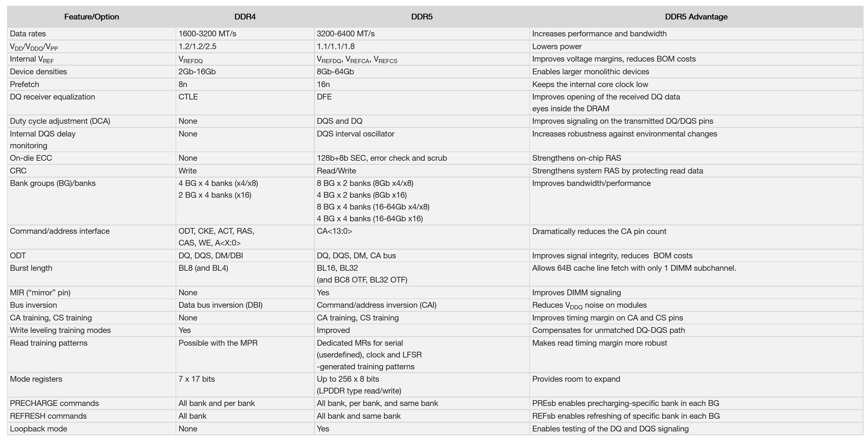Select the DQS interval oscillator cell

coord(356,134)
